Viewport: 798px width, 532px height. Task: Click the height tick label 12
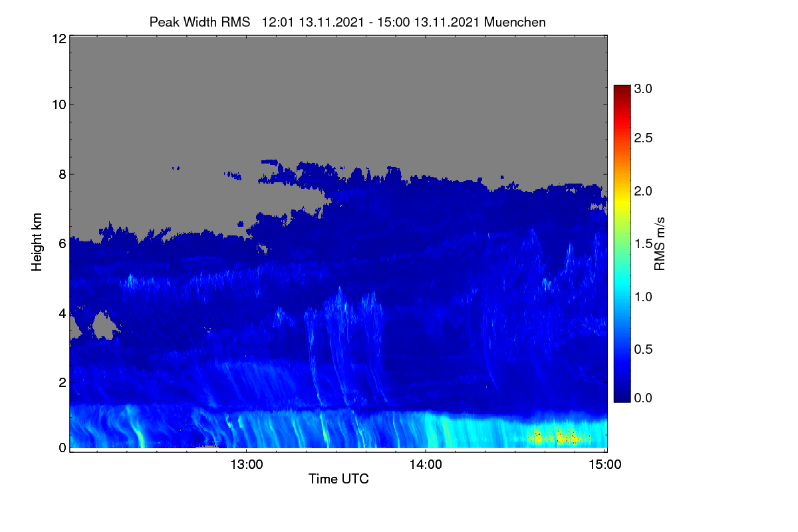(x=59, y=39)
